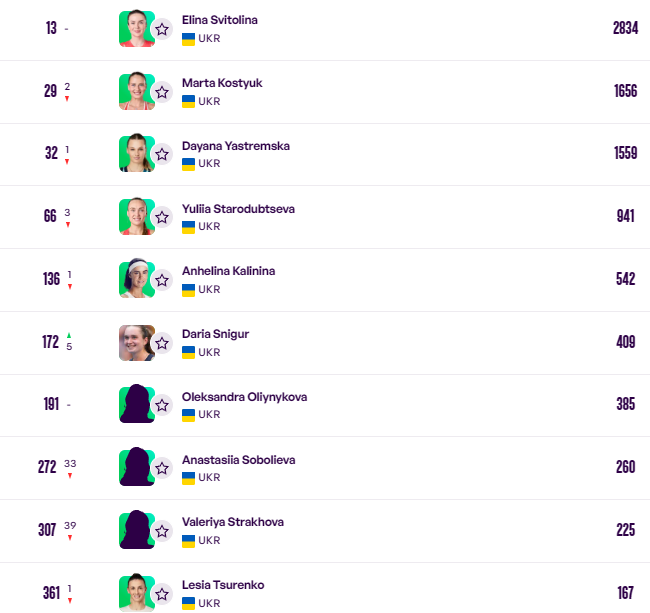Favorite Elina Svitolina with the star icon

coord(162,29)
